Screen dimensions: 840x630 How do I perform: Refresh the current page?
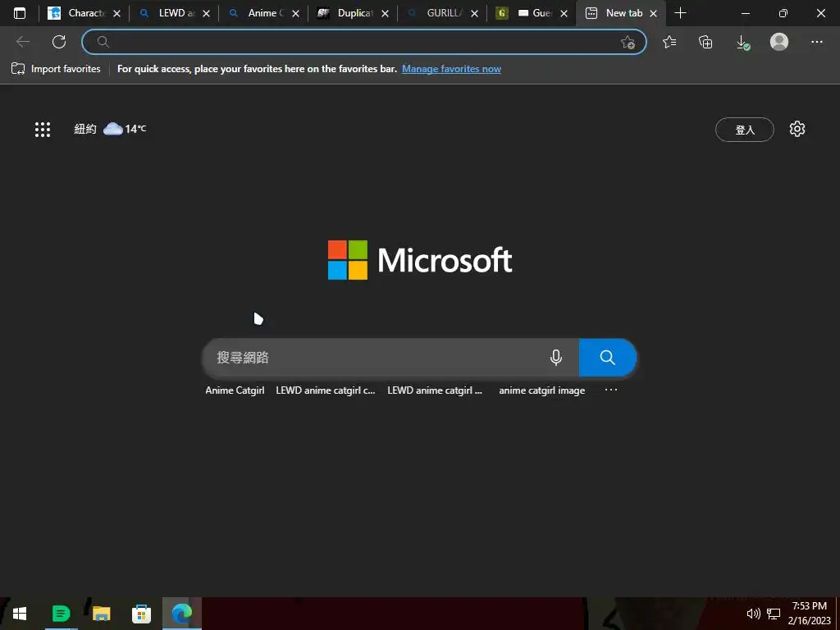coord(59,42)
